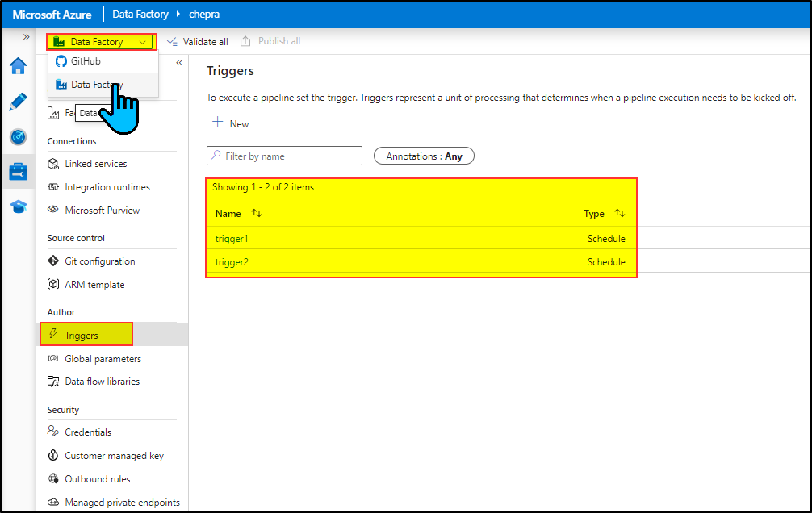Screen dimensions: 812x513
Task: Open the Author pencil icon
Action: tap(18, 102)
